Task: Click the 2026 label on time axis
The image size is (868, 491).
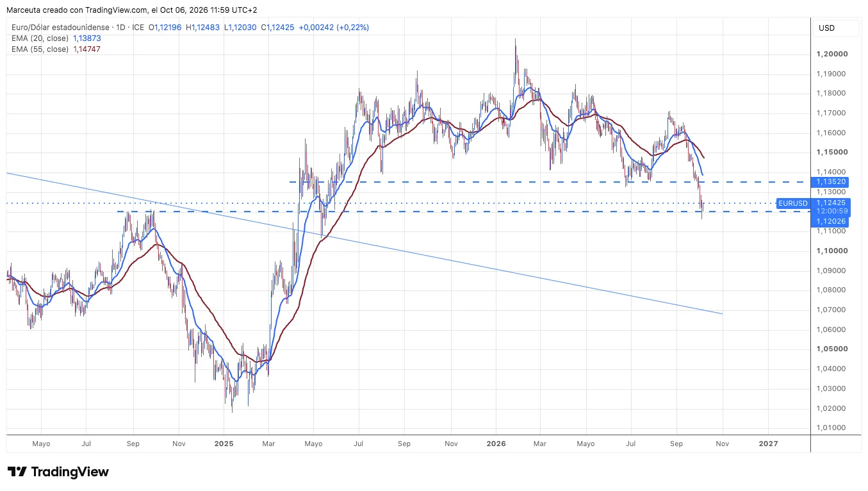Action: tap(496, 444)
